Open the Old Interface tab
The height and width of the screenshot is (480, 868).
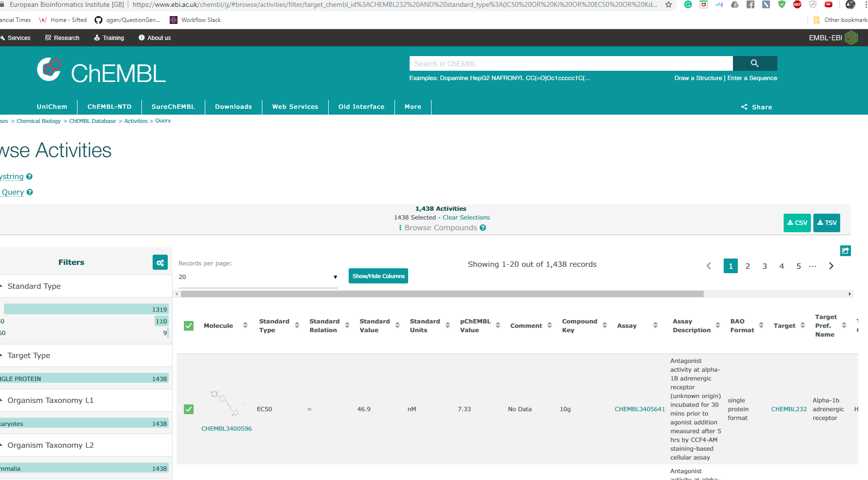[361, 107]
